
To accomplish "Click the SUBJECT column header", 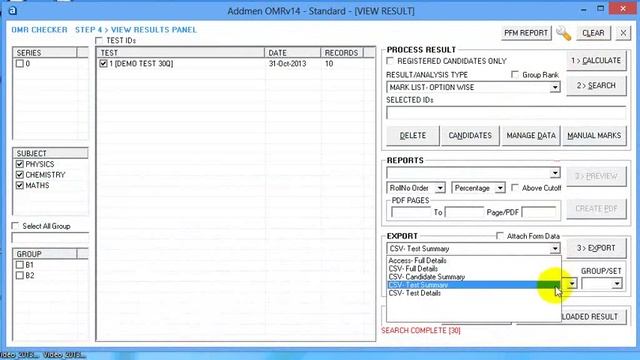I will pyautogui.click(x=50, y=153).
